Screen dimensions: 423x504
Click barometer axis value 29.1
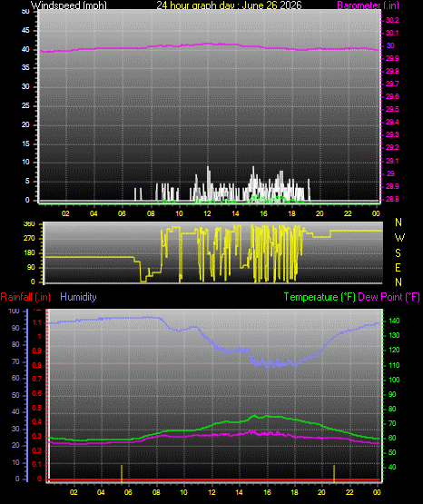[x=392, y=161]
